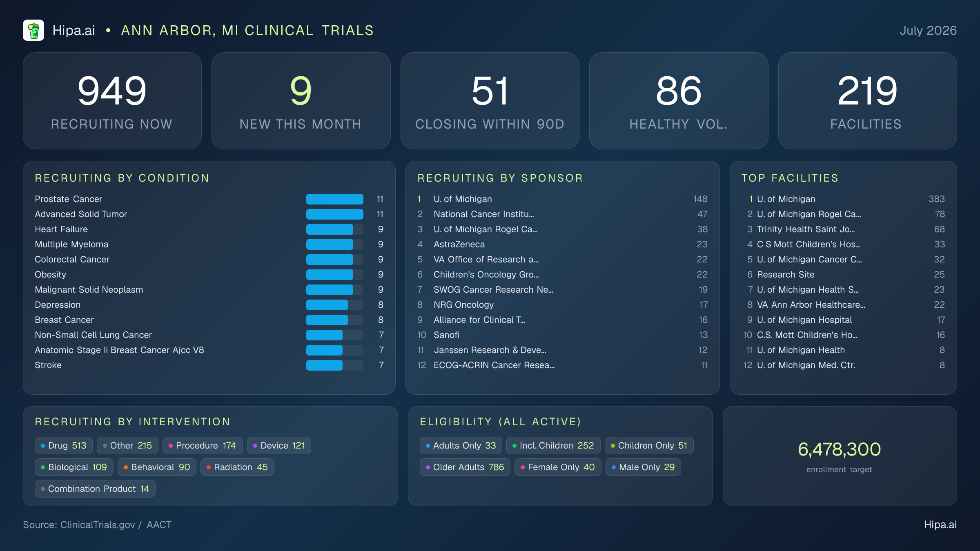Open the 9 New This Month card
This screenshot has height=551, width=980.
point(301,101)
